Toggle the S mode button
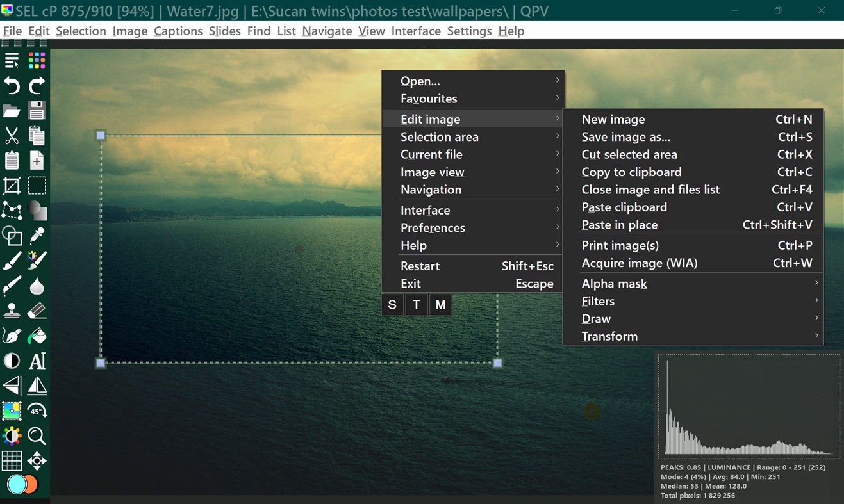Screen dimensions: 844x504 tap(392, 305)
